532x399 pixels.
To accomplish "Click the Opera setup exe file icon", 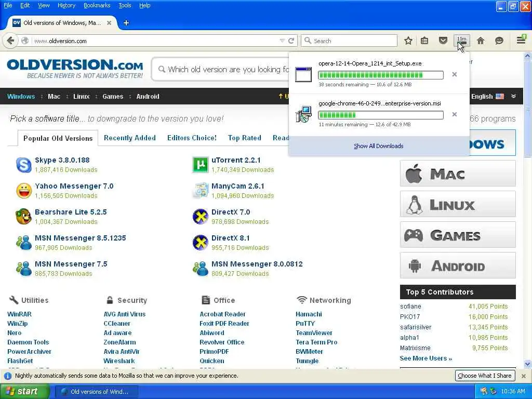I will point(303,74).
